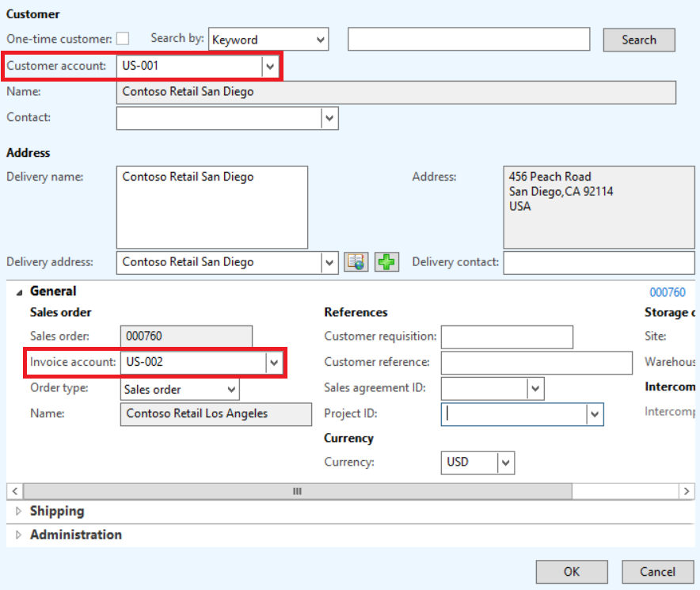Open the Delivery address dropdown
The image size is (700, 590).
[x=329, y=262]
